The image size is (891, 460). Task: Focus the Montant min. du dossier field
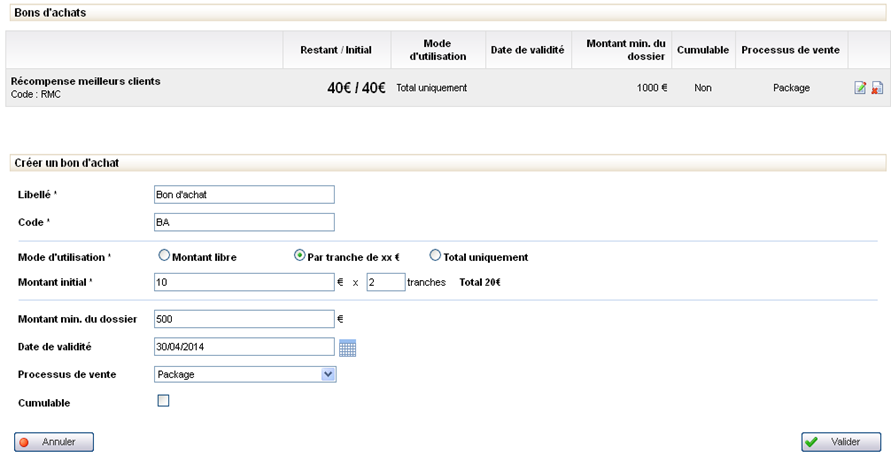244,319
